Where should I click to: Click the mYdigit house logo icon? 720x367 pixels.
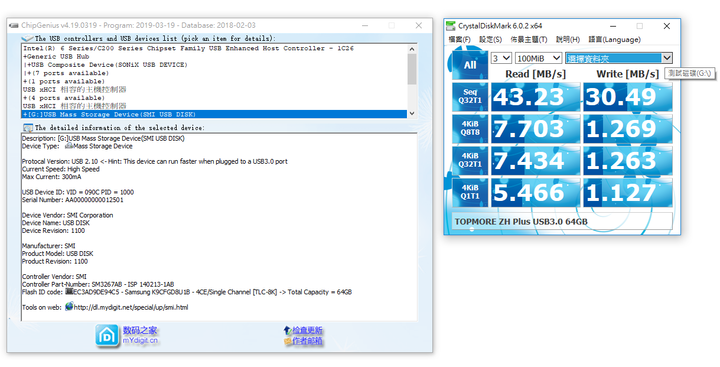pos(107,335)
